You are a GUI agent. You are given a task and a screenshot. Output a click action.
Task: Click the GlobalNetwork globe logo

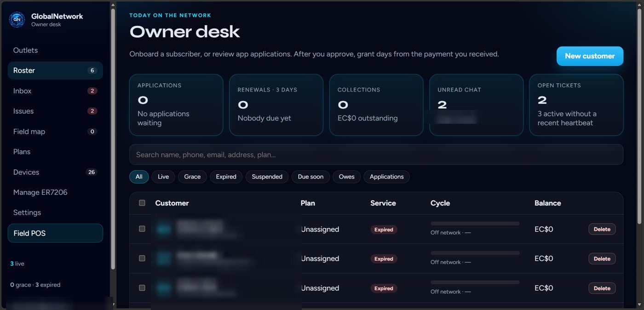(17, 19)
